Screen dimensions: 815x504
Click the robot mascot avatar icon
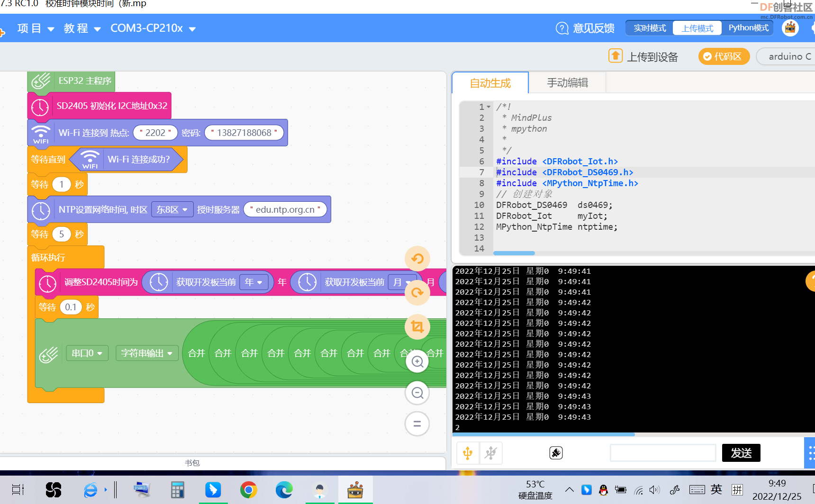point(790,28)
